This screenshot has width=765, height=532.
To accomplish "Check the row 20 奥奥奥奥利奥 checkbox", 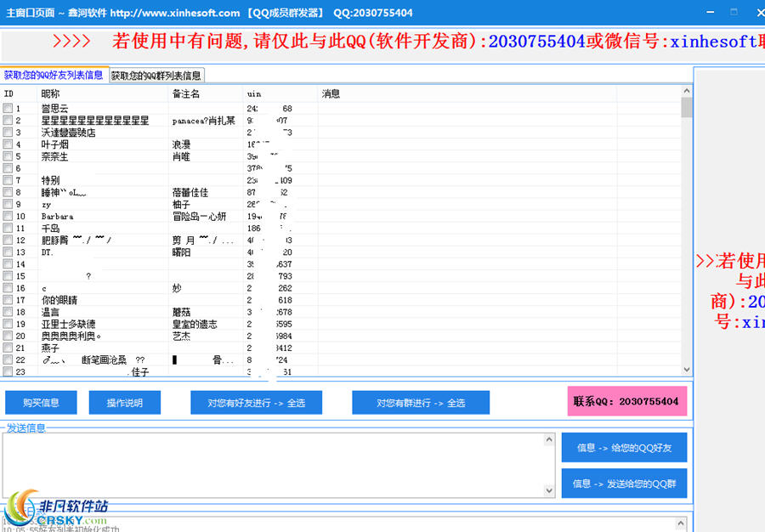I will (8, 336).
